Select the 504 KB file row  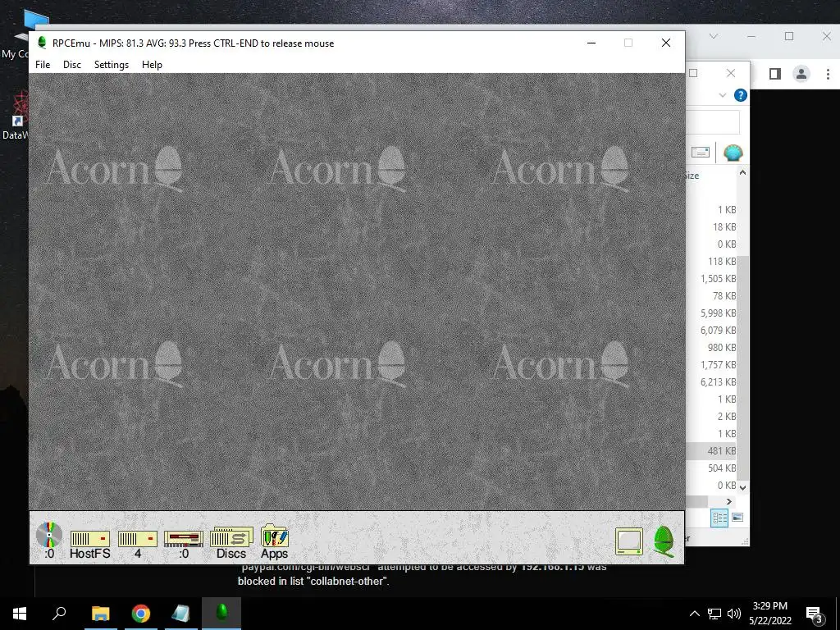point(711,468)
